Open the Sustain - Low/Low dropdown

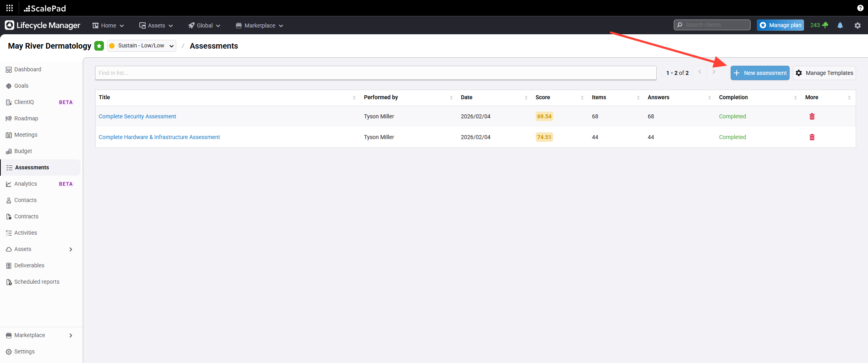click(142, 46)
